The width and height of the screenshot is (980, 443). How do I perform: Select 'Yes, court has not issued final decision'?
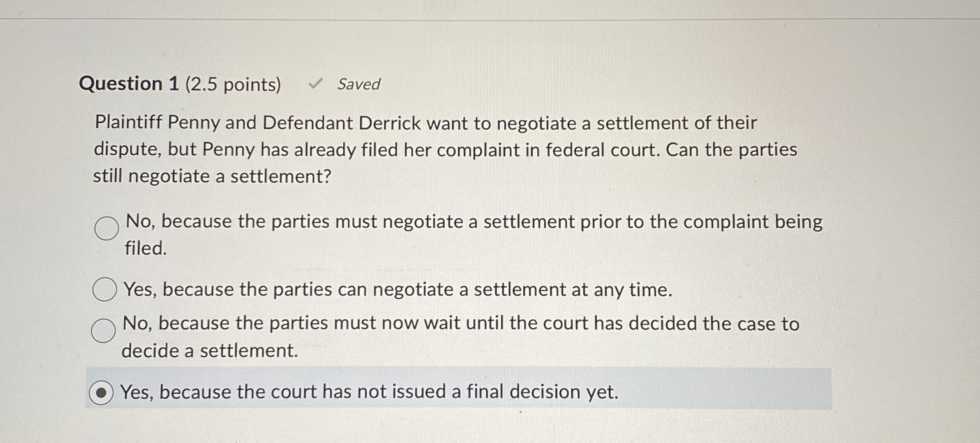tap(102, 392)
